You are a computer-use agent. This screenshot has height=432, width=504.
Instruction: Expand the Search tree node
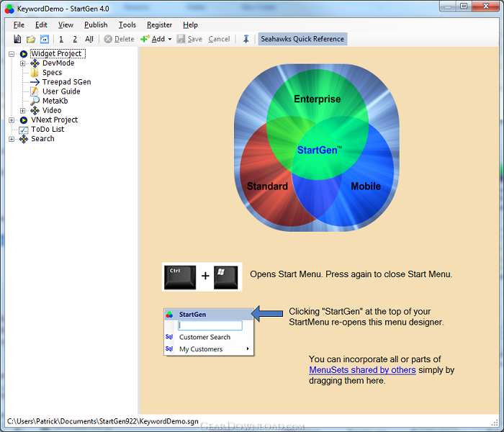12,139
